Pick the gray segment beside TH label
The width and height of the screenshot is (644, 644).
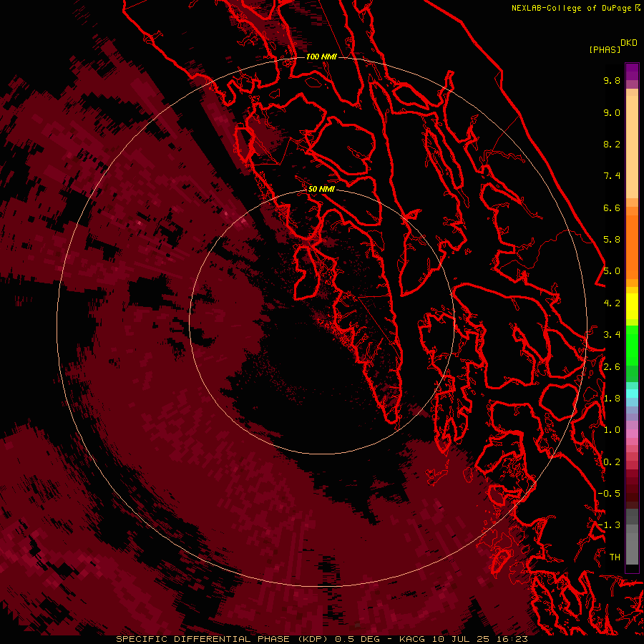(632, 550)
